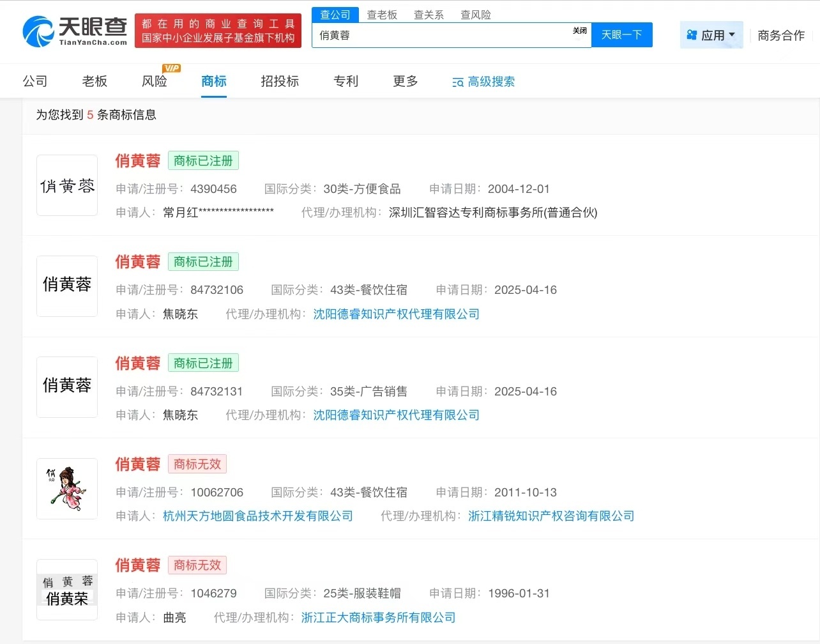Screen dimensions: 820x644
Task: Open the 风险 results tab
Action: (155, 81)
